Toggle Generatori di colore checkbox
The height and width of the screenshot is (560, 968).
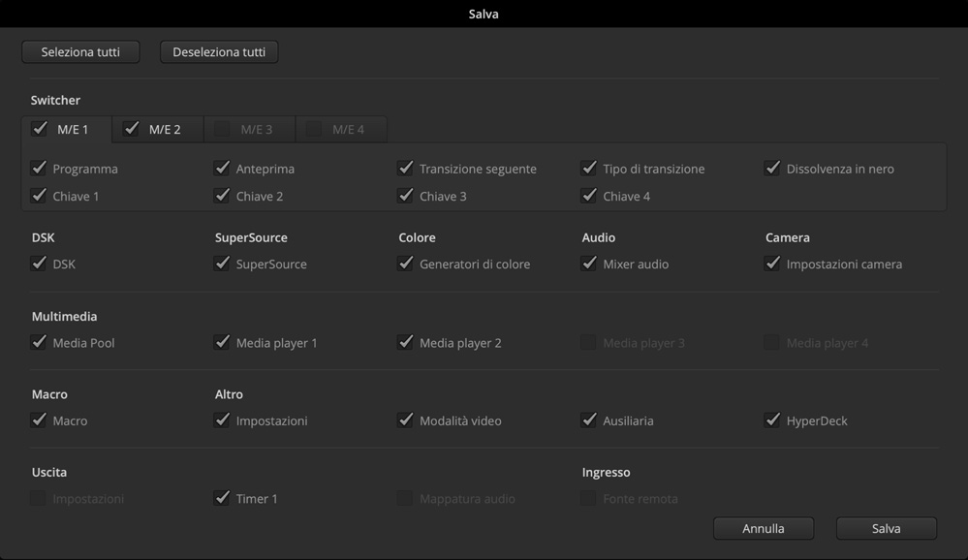tap(405, 263)
